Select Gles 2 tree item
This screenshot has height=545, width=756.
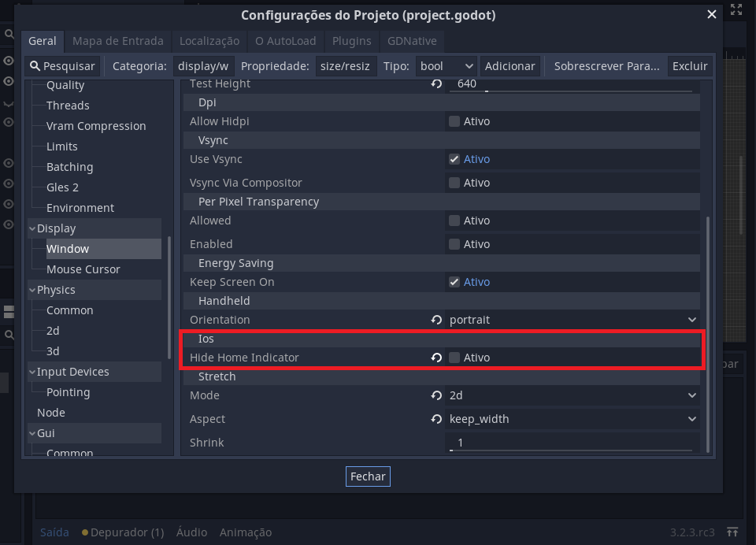(x=62, y=187)
